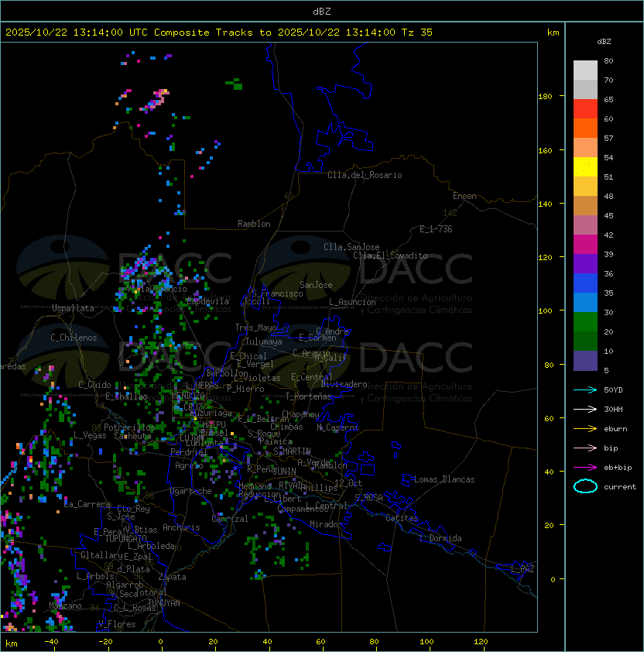
Task: Pick the light gray 70-80 dBZ swatch
Action: coord(585,70)
